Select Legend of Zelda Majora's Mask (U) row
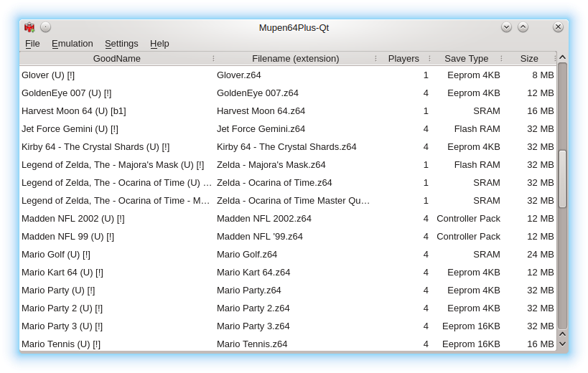588x373 pixels. tap(288, 165)
